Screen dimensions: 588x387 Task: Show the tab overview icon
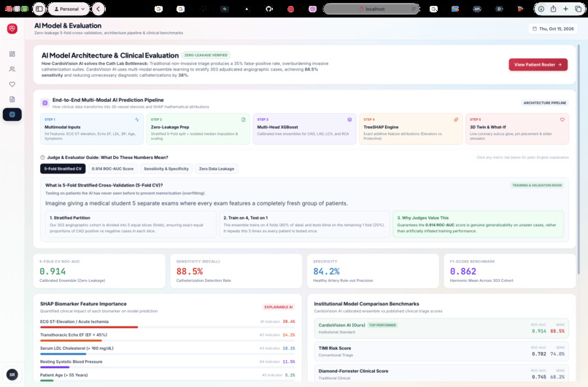click(578, 9)
